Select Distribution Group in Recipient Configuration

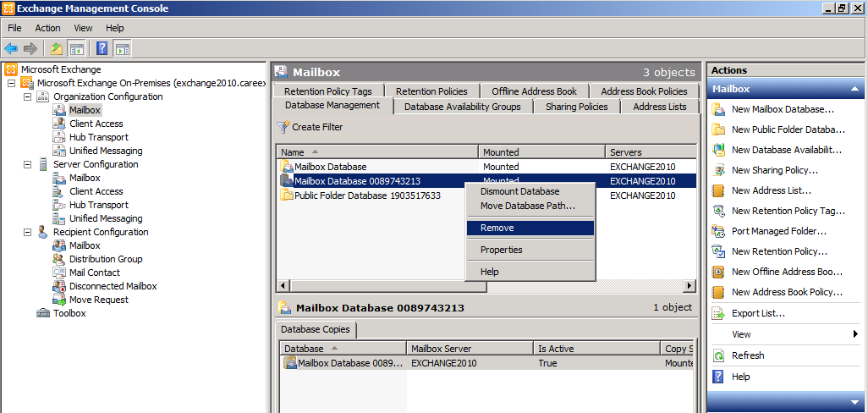[x=106, y=259]
